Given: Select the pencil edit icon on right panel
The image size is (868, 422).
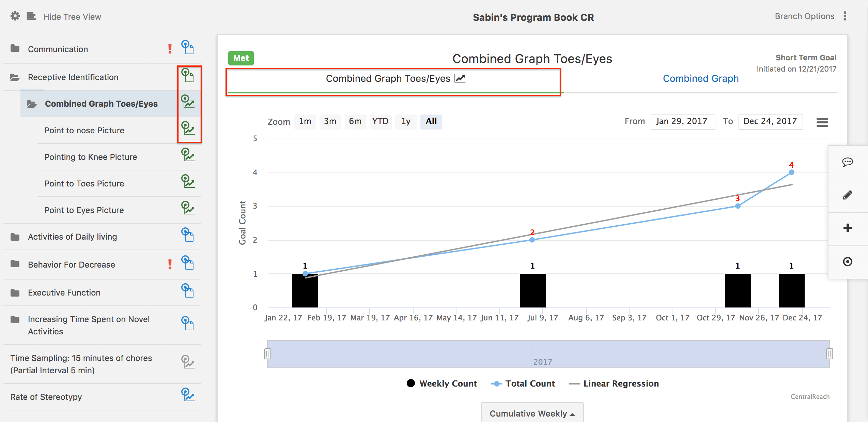Looking at the screenshot, I should click(x=848, y=195).
